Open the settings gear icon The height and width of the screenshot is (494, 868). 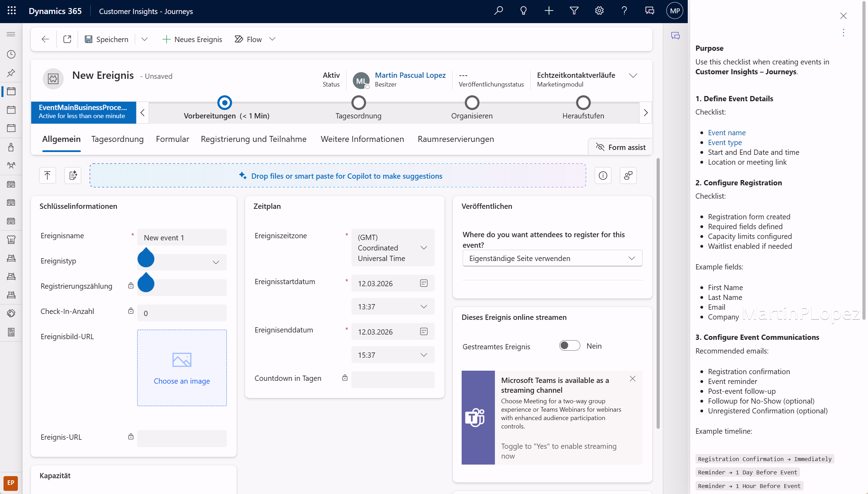599,11
